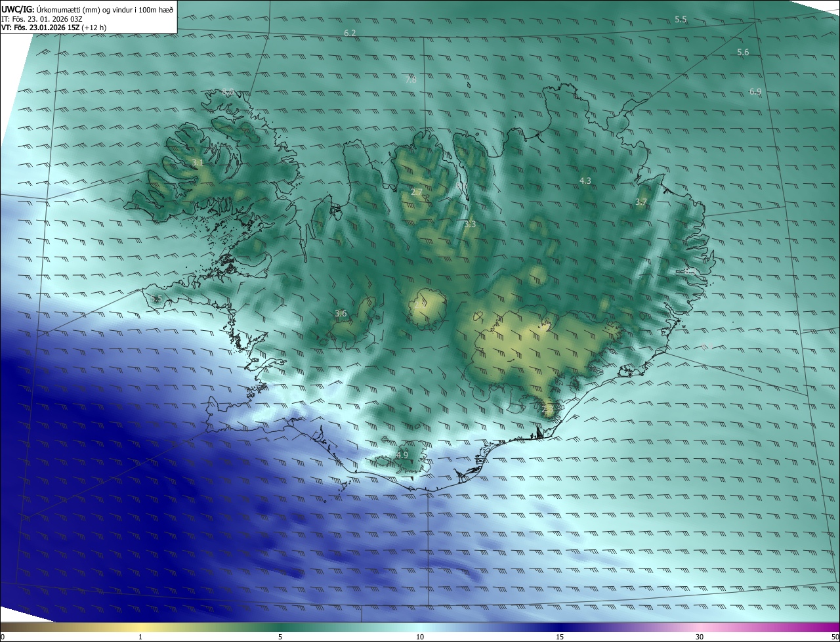Click the 6.2 value label on map
This screenshot has height=642, width=840.
tap(350, 33)
